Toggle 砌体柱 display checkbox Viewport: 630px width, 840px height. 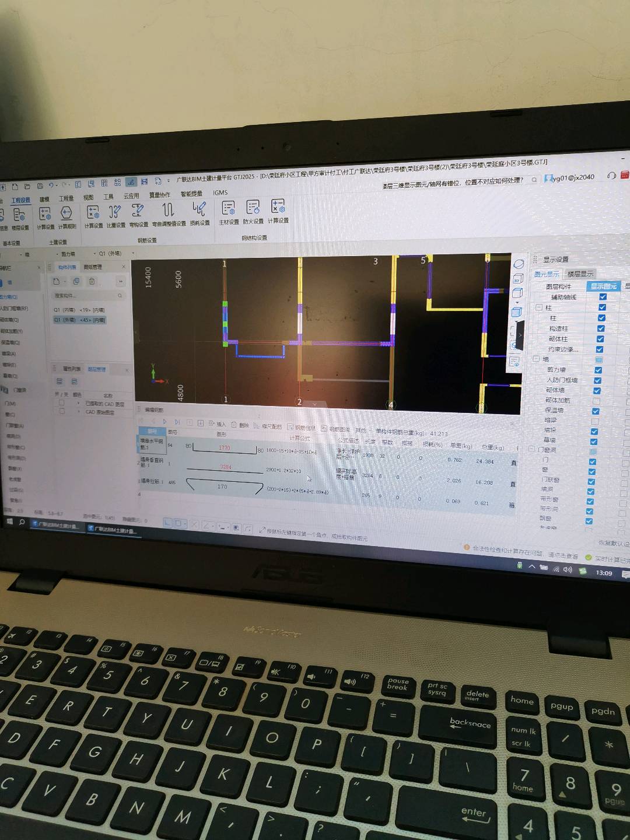pyautogui.click(x=601, y=339)
